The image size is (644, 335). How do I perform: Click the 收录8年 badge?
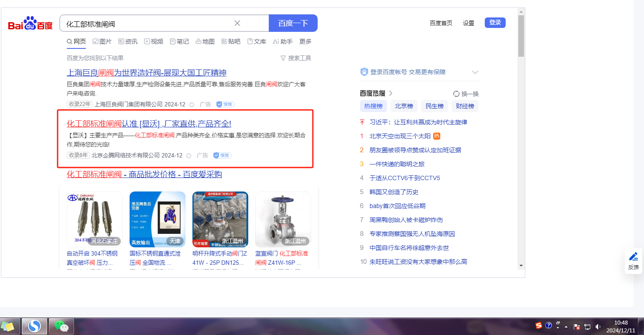point(78,155)
